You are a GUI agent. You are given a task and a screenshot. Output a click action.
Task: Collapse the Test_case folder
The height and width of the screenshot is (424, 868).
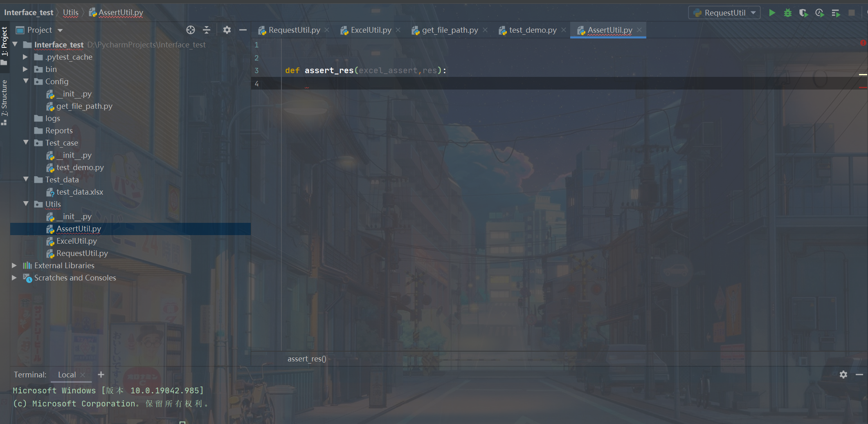[x=26, y=142]
